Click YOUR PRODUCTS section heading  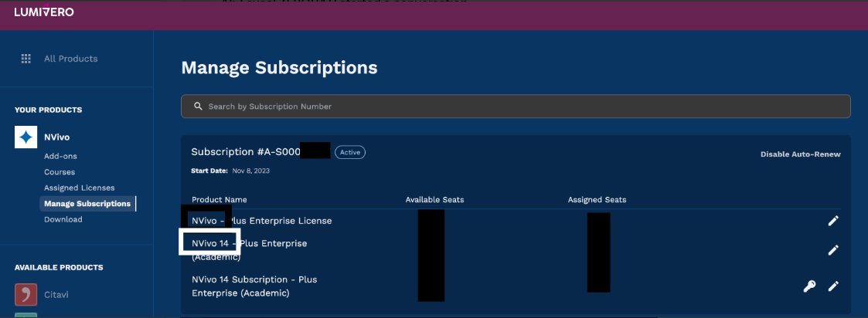click(48, 110)
